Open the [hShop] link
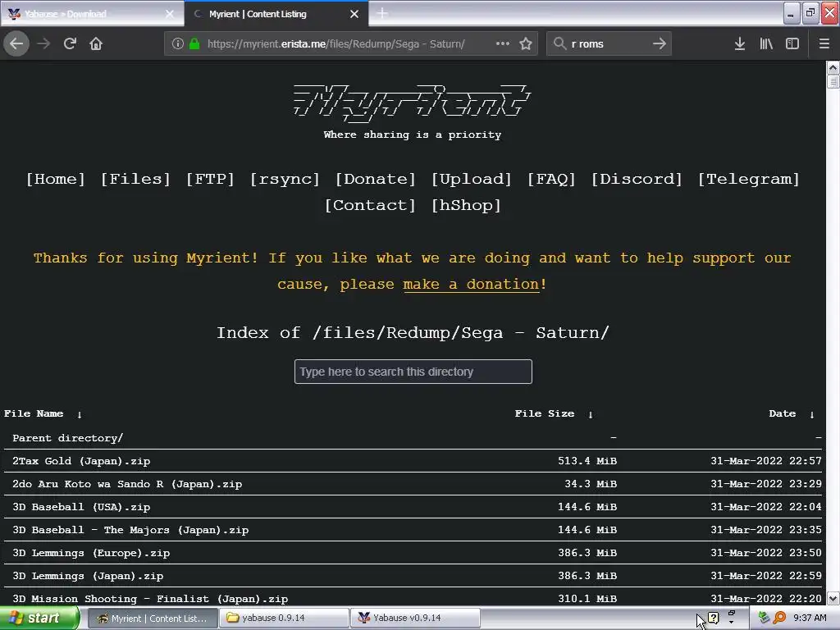Image resolution: width=840 pixels, height=630 pixels. pos(466,205)
